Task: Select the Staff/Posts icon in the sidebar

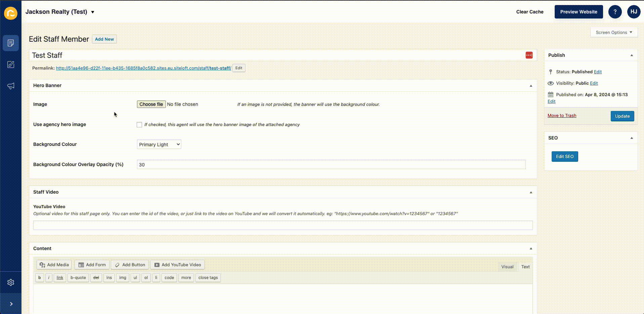Action: [11, 43]
